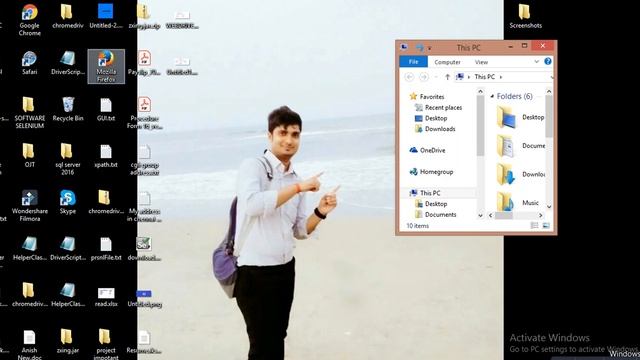
Task: Select the OJT folder on desktop
Action: 29,156
